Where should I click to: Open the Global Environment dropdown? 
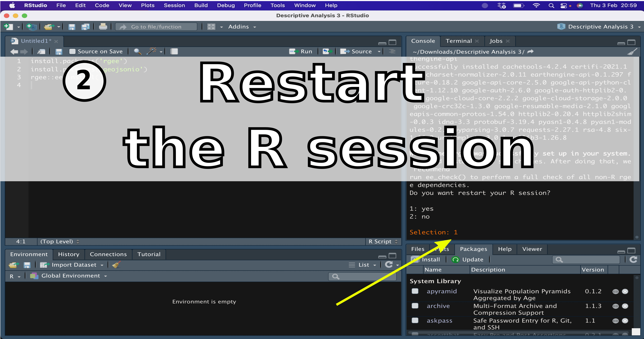pos(68,276)
